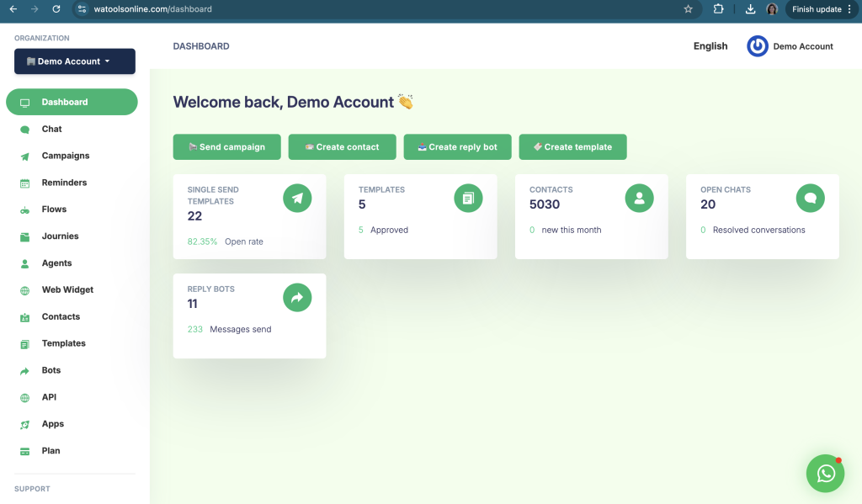Open Templates label in sidebar
Image resolution: width=862 pixels, height=504 pixels.
[x=64, y=343]
